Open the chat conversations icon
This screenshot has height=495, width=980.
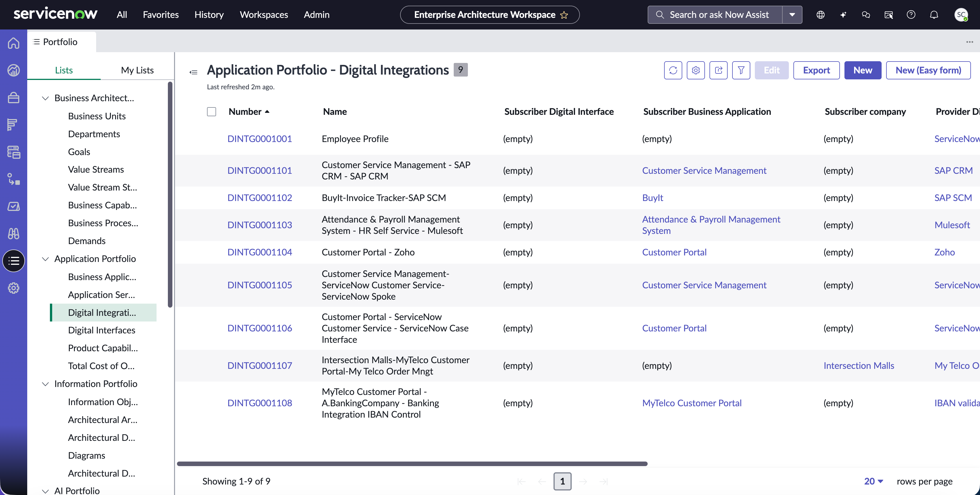point(866,15)
